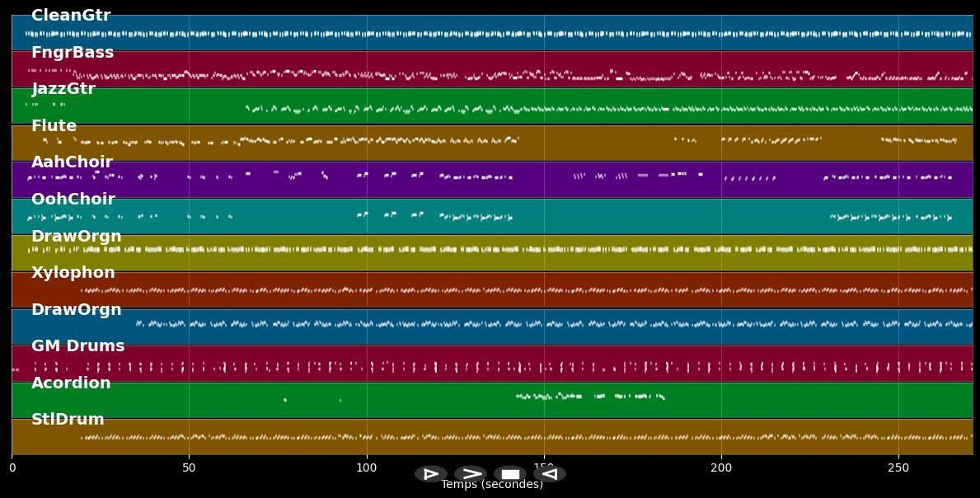This screenshot has height=498, width=980.
Task: Click the 200 mark on the time axis
Action: pyautogui.click(x=721, y=468)
